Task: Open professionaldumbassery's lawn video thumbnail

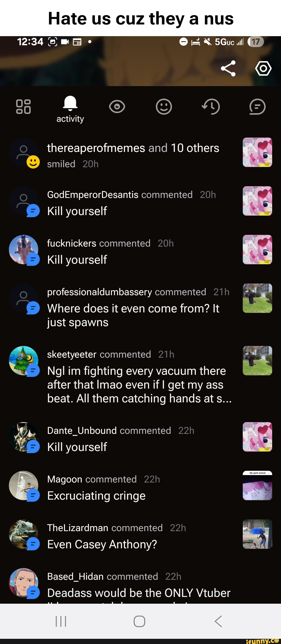Action: (x=257, y=298)
